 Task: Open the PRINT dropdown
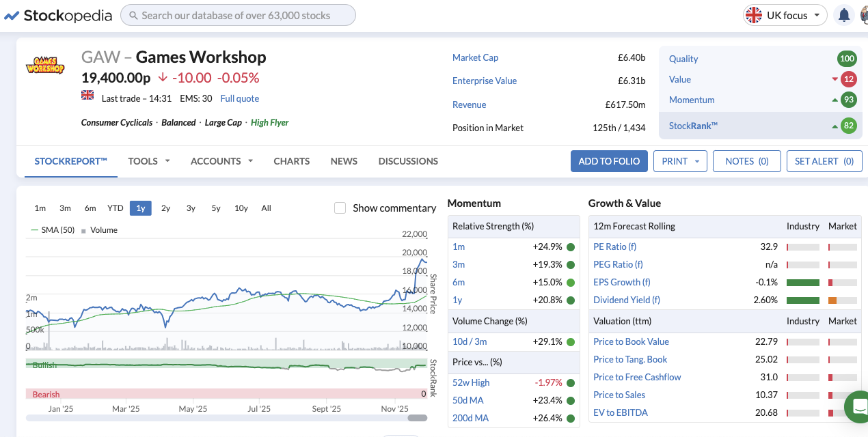tap(680, 161)
